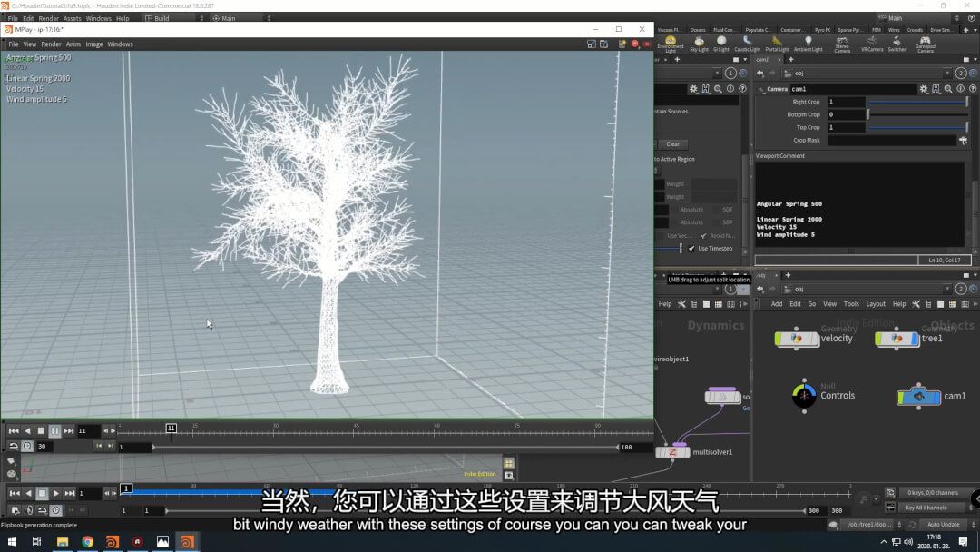Open shelf tab options arrow

(975, 29)
